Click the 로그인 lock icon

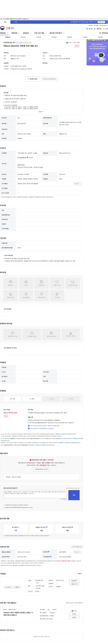(x=87, y=29)
